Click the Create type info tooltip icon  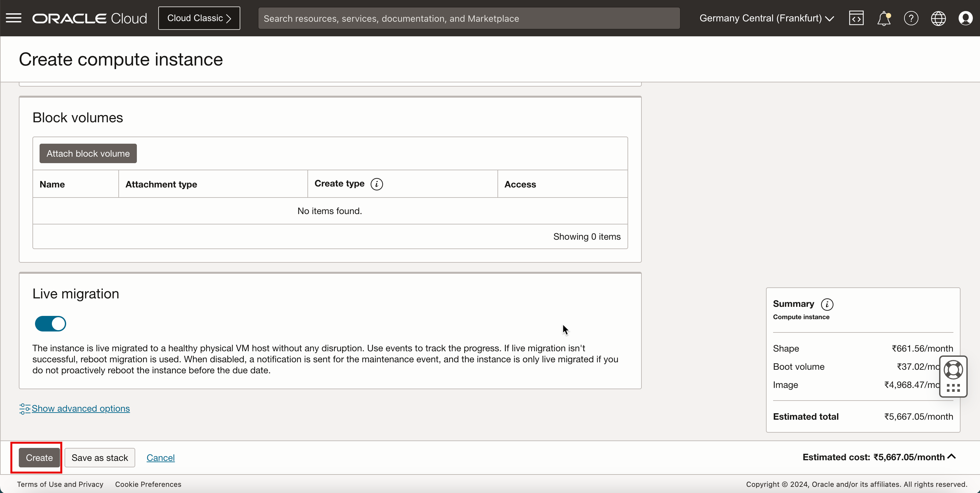click(377, 184)
